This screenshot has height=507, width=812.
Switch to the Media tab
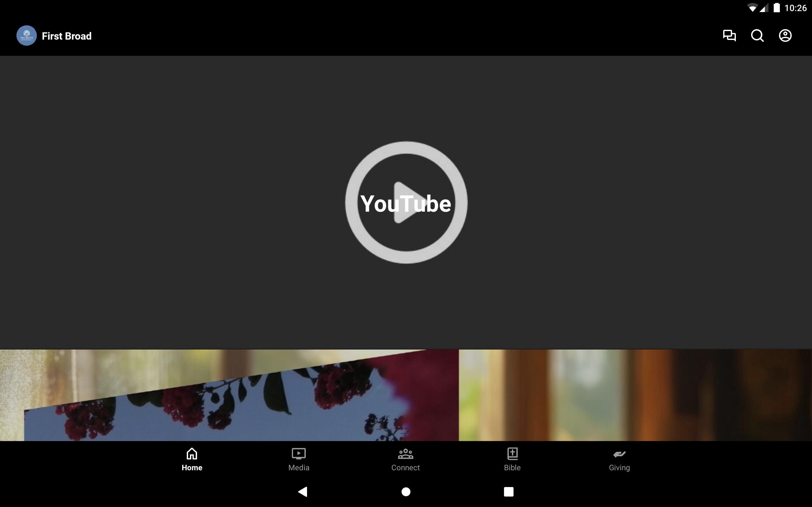point(298,459)
